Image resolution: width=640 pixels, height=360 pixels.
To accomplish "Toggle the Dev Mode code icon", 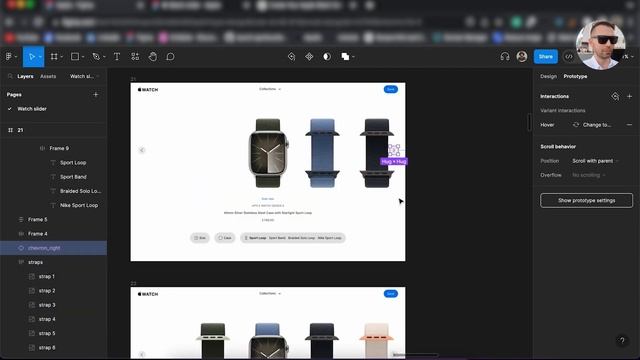I will click(569, 57).
